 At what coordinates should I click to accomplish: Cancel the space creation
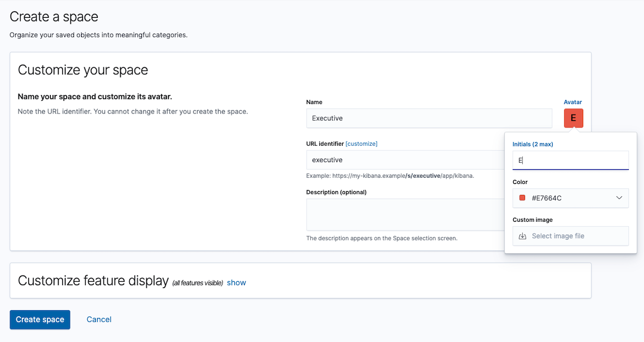tap(99, 320)
